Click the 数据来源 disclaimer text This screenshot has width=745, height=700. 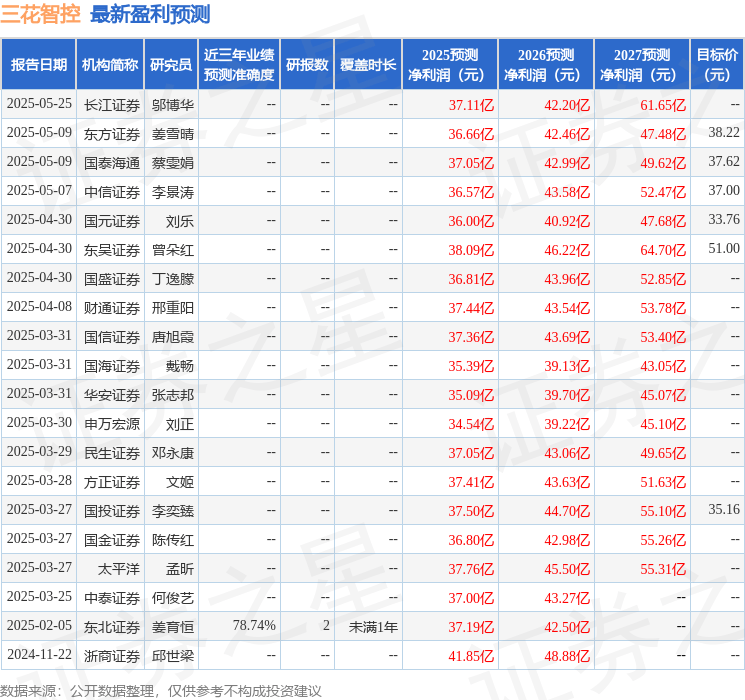[x=161, y=690]
